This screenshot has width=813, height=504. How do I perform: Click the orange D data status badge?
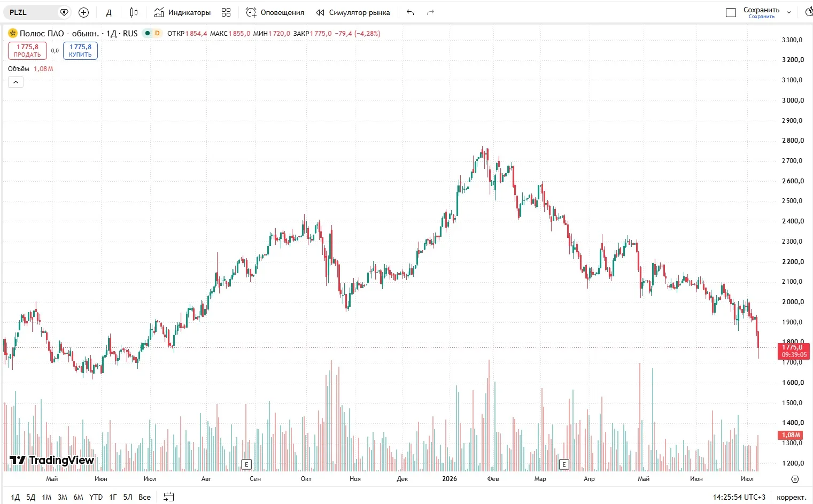157,33
